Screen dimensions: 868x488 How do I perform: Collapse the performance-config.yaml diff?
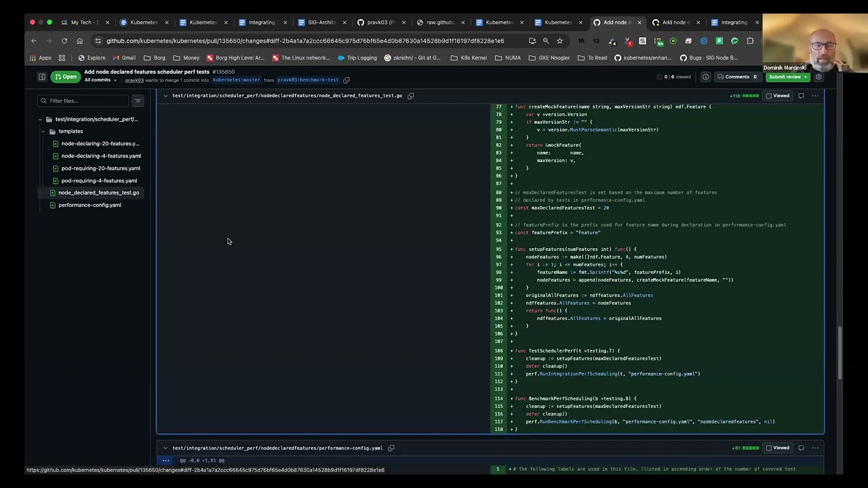click(165, 448)
